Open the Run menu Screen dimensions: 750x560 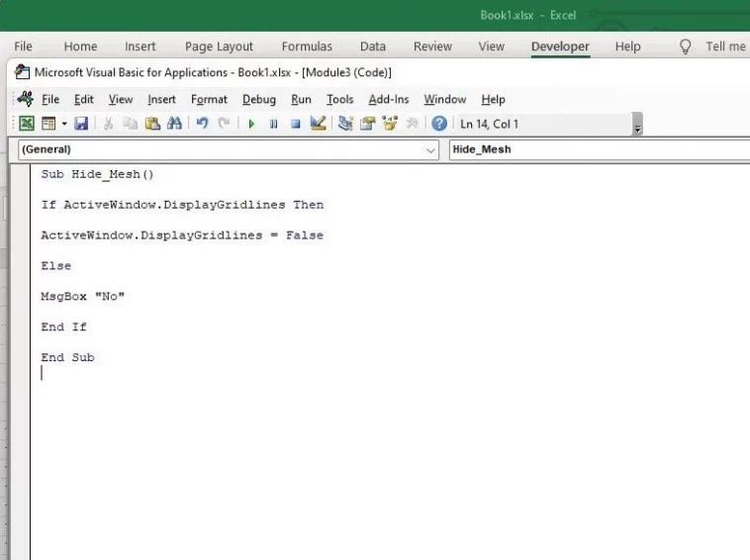point(301,100)
